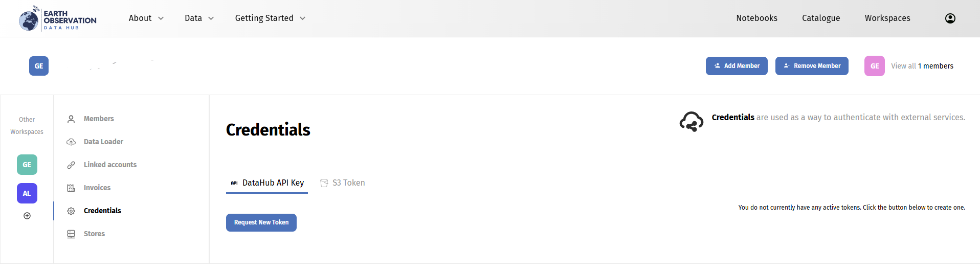This screenshot has height=272, width=980.
Task: Click the Data Loader cloud upload icon
Action: click(71, 142)
